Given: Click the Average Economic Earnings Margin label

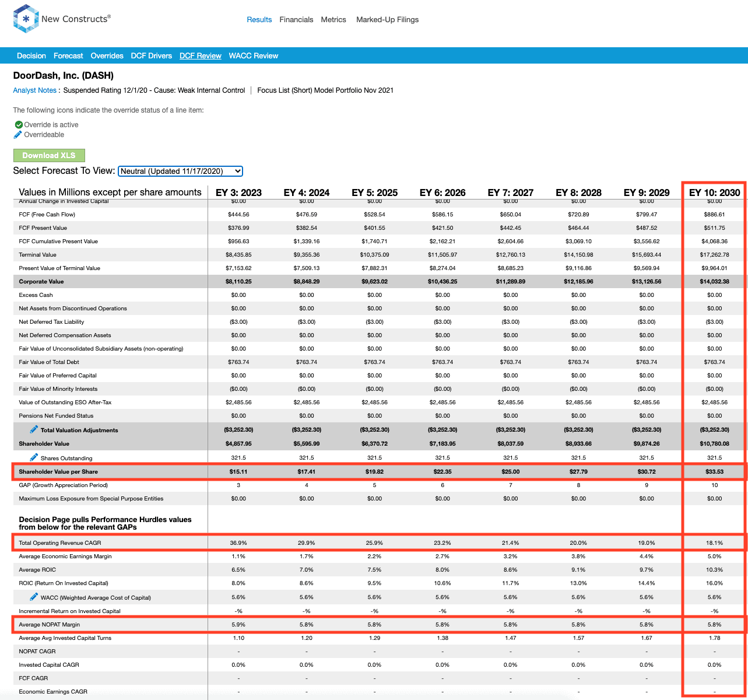Looking at the screenshot, I should tap(65, 556).
